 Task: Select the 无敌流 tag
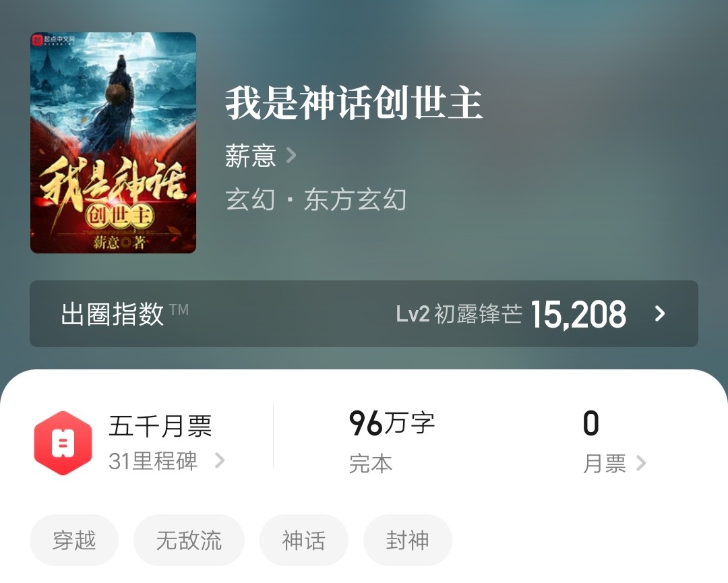(x=189, y=541)
